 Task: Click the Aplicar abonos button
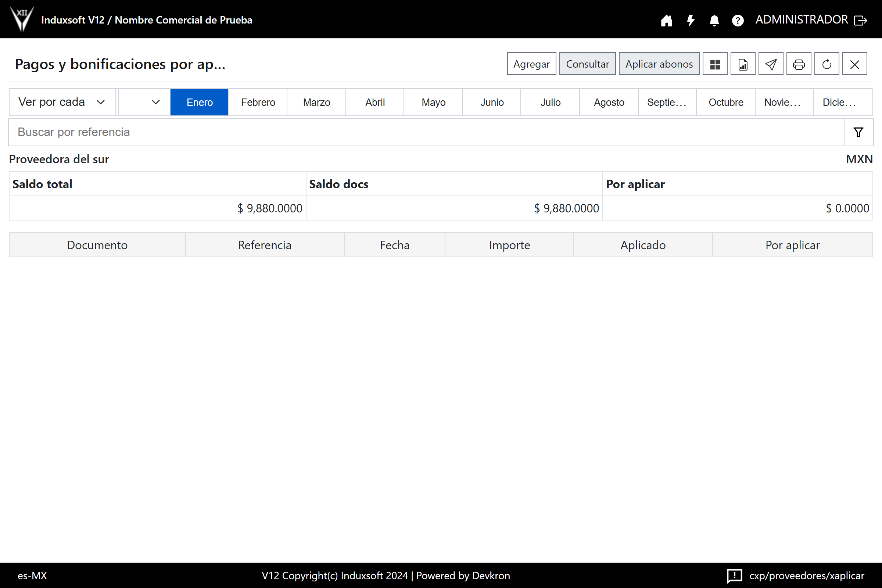[659, 64]
